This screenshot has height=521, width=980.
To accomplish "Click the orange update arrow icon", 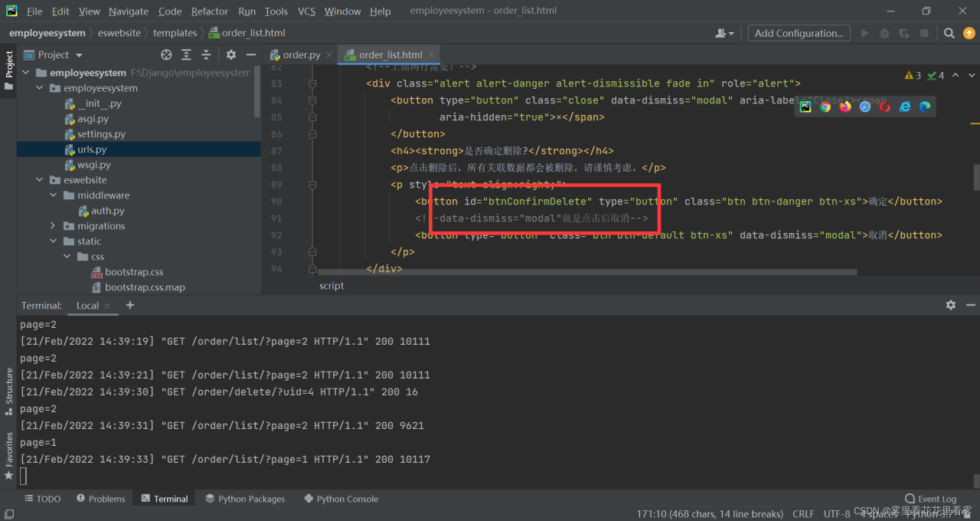I will pos(969,33).
